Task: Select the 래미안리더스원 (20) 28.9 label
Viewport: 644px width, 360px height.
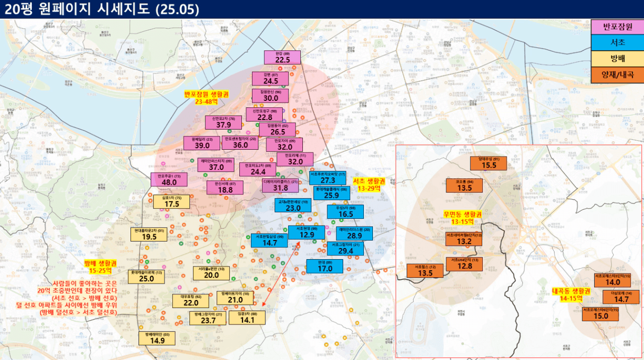Action: pyautogui.click(x=354, y=233)
